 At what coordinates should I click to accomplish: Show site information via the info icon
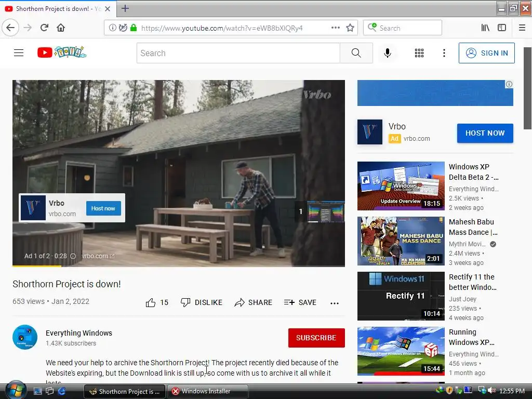112,28
